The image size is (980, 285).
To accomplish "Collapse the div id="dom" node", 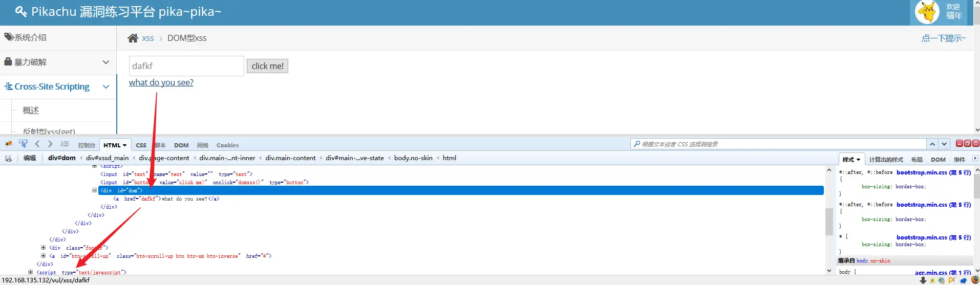I will tap(94, 190).
